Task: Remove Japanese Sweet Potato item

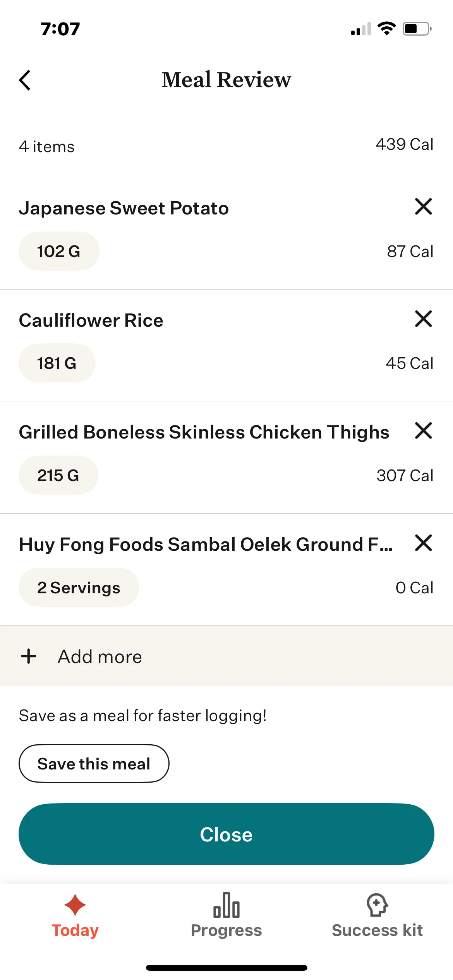Action: coord(423,206)
